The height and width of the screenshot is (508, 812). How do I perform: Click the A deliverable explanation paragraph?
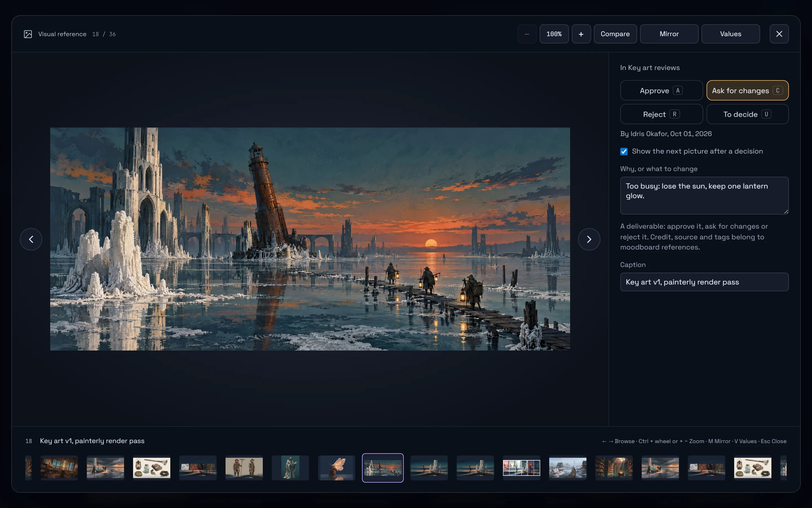point(694,237)
